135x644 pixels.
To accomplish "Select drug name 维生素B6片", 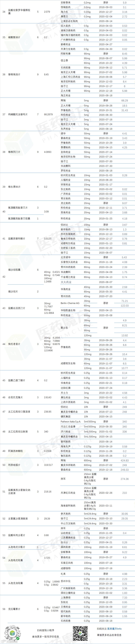I will 14,187.
